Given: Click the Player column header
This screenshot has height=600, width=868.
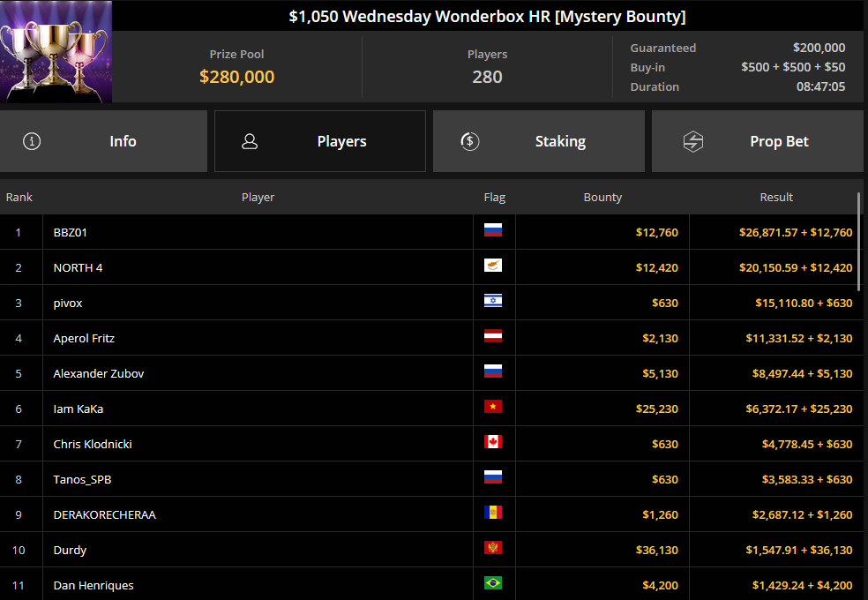Looking at the screenshot, I should tap(258, 197).
